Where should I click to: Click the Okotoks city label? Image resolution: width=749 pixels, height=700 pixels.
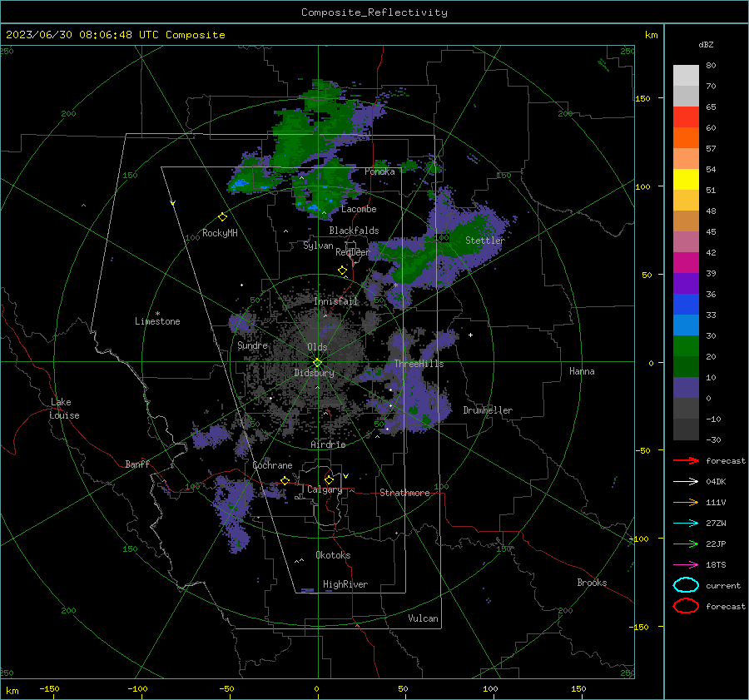coord(333,555)
